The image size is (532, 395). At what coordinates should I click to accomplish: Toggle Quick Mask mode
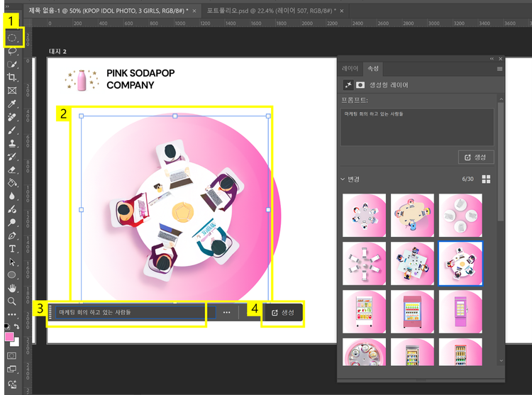[x=12, y=356]
